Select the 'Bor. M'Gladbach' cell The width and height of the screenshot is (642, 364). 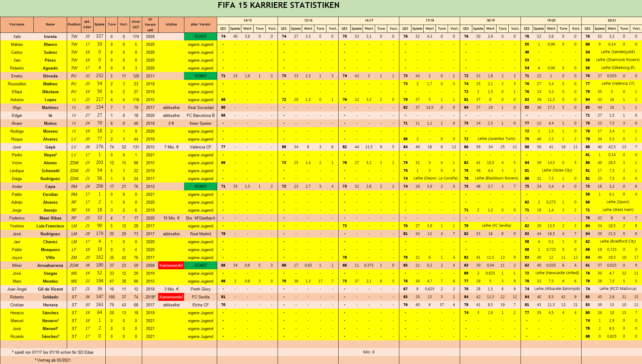[x=200, y=218]
